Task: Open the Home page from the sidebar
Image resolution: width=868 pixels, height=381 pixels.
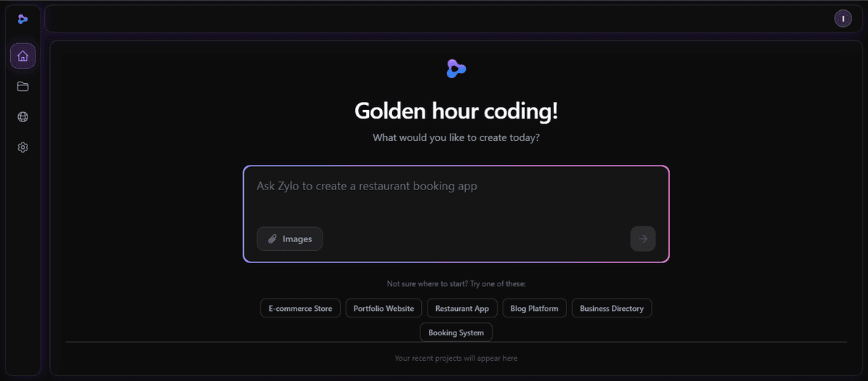Action: [x=22, y=56]
